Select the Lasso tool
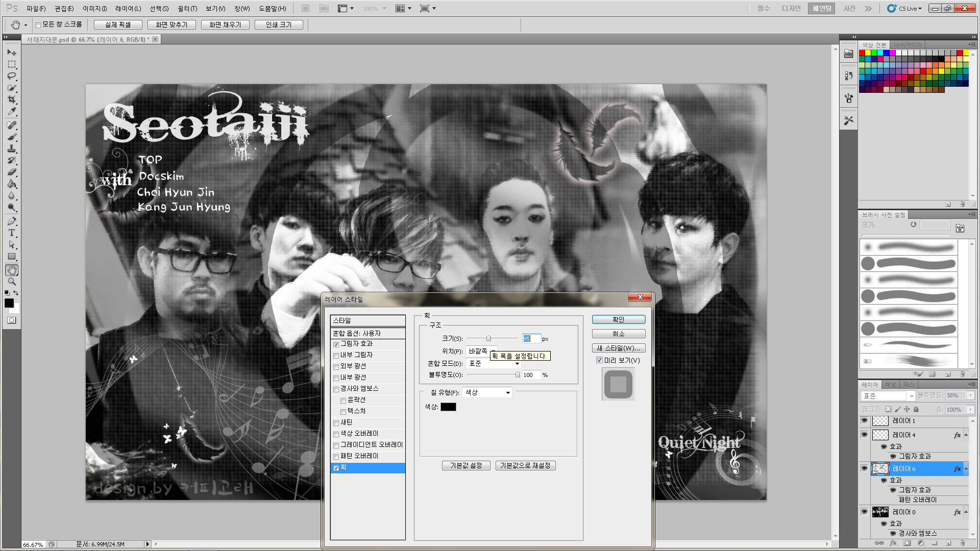This screenshot has height=551, width=980. pyautogui.click(x=12, y=76)
